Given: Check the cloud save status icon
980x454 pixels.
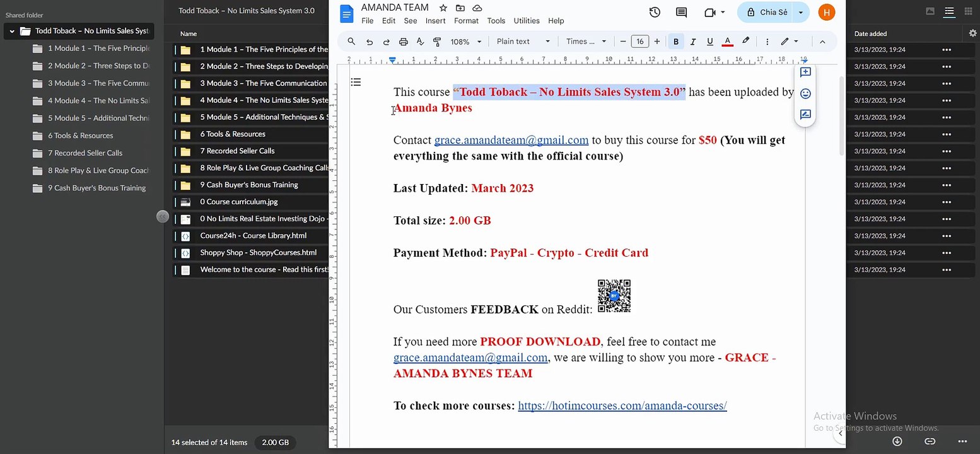Looking at the screenshot, I should [x=477, y=8].
